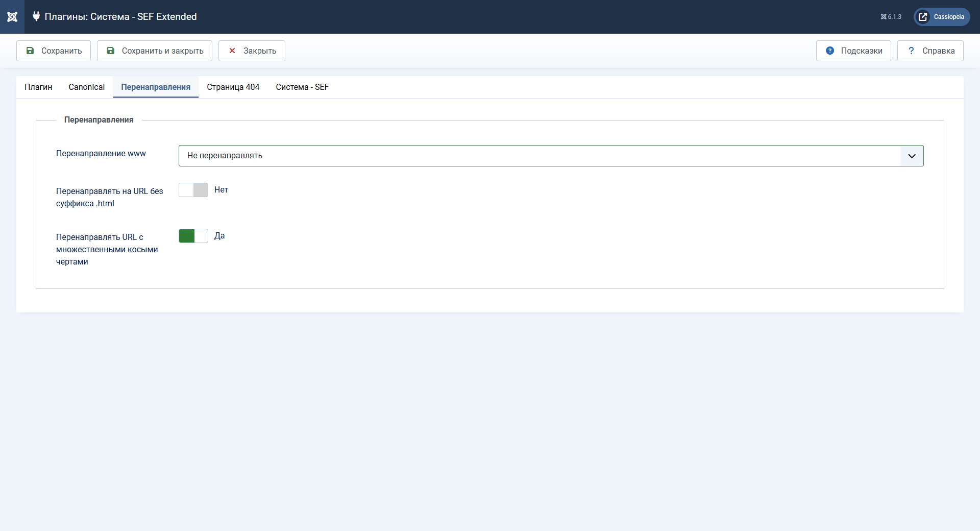Open the Страница 404 tab
This screenshot has width=980, height=531.
coord(233,87)
